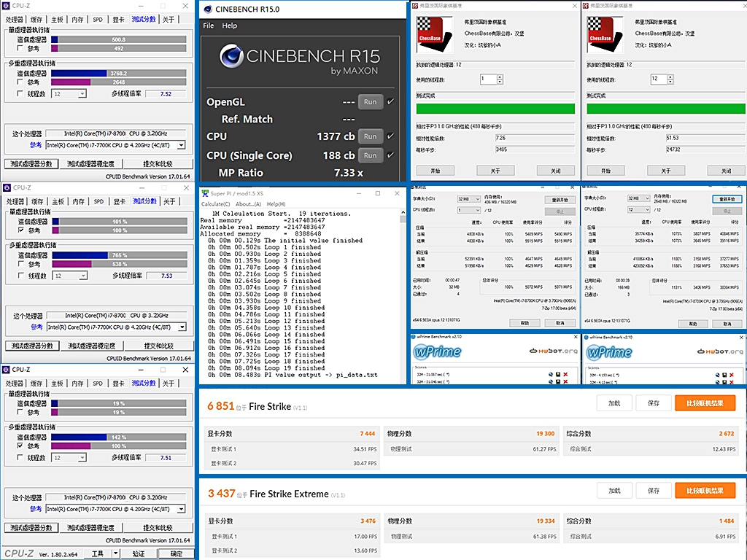Click the green progress bar in the 12-thread Fritz window

pyautogui.click(x=666, y=109)
